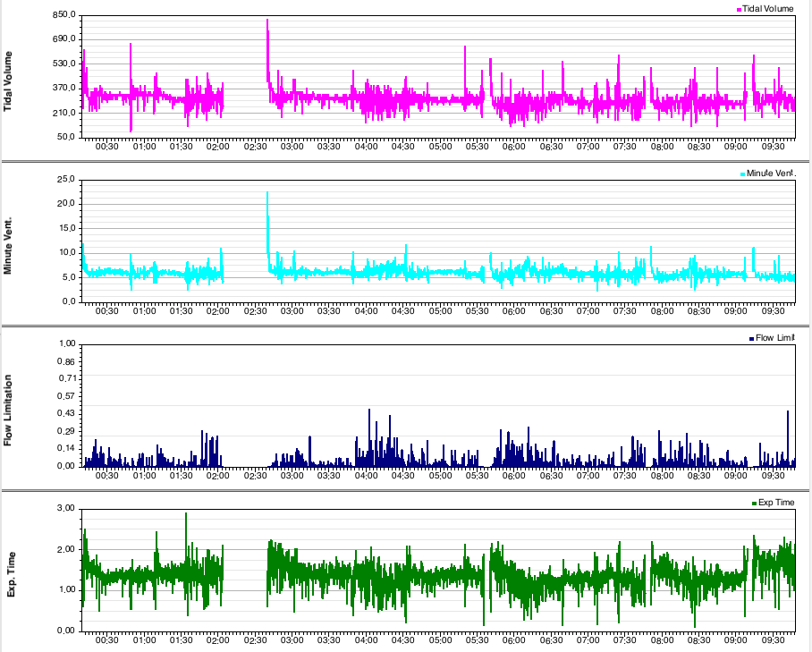Select the Flow Limit legend label

tap(774, 338)
